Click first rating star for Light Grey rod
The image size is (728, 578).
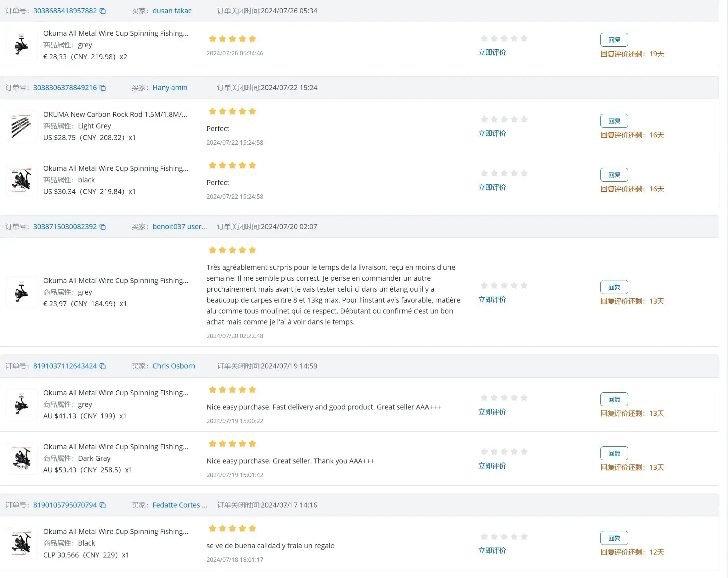[x=484, y=119]
